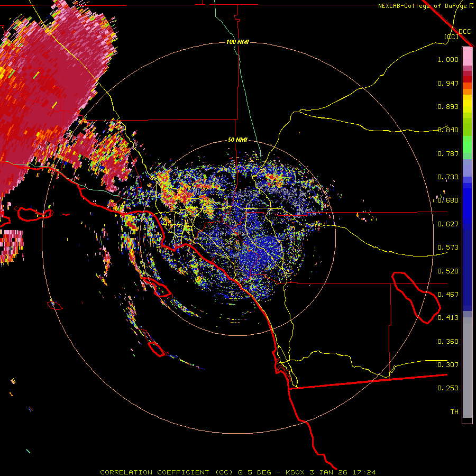Click the 50 NMI range ring label
476x476 pixels.
pos(237,140)
